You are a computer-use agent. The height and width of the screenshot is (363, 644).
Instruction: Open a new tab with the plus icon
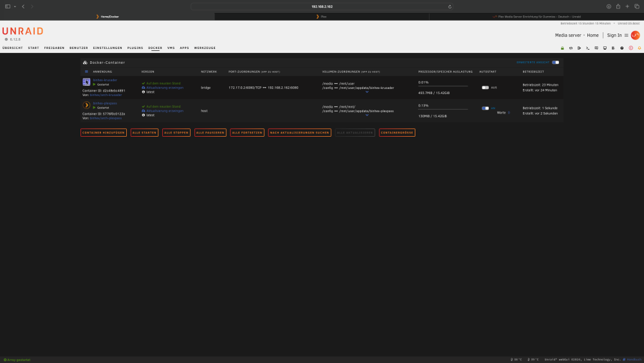pos(627,6)
